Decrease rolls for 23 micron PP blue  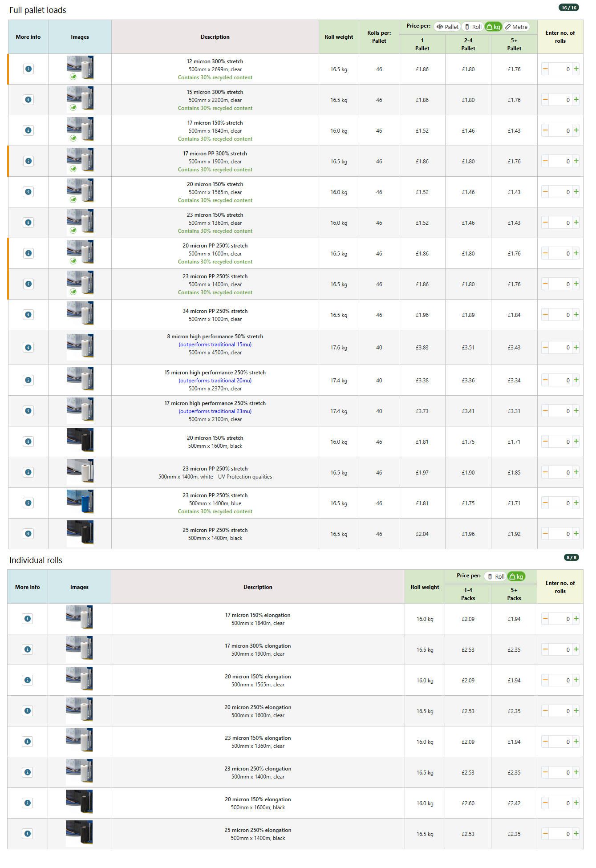[x=545, y=503]
